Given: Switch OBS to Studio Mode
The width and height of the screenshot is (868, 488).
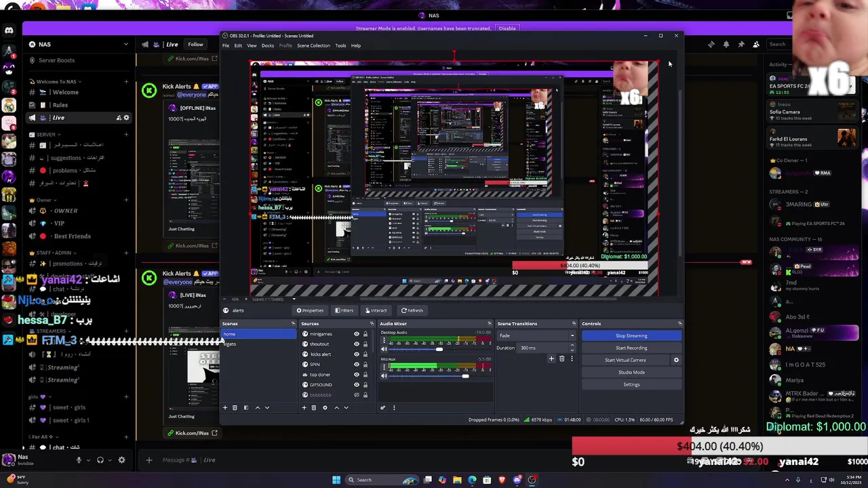Looking at the screenshot, I should tap(631, 372).
